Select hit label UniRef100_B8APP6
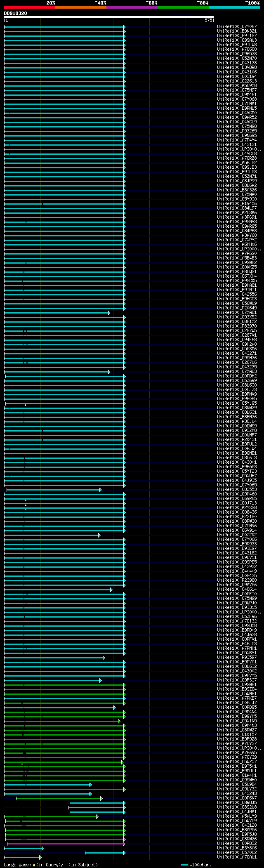The image size is (264, 868). tap(237, 830)
